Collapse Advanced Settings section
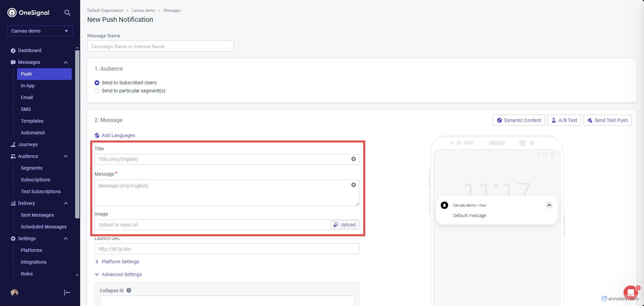The height and width of the screenshot is (306, 644). (x=118, y=274)
